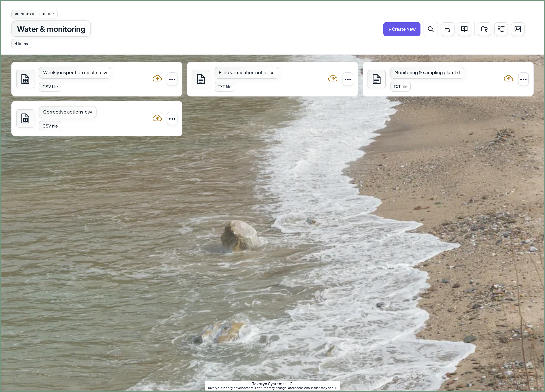Click cloud upload icon for Field verification notes.txt
The height and width of the screenshot is (392, 545).
(x=333, y=79)
